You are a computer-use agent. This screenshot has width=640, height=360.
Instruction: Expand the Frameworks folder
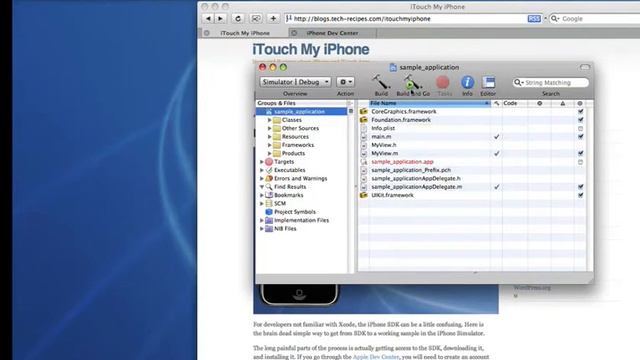[x=270, y=145]
